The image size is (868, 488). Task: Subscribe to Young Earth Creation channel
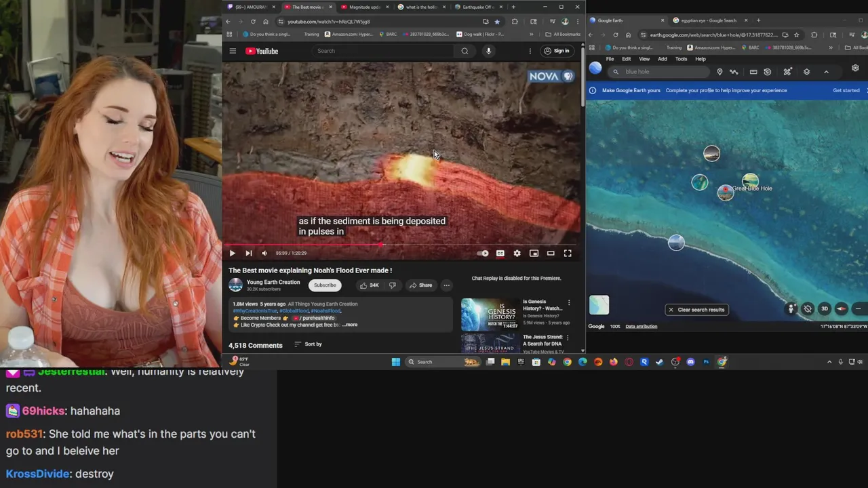(x=325, y=285)
